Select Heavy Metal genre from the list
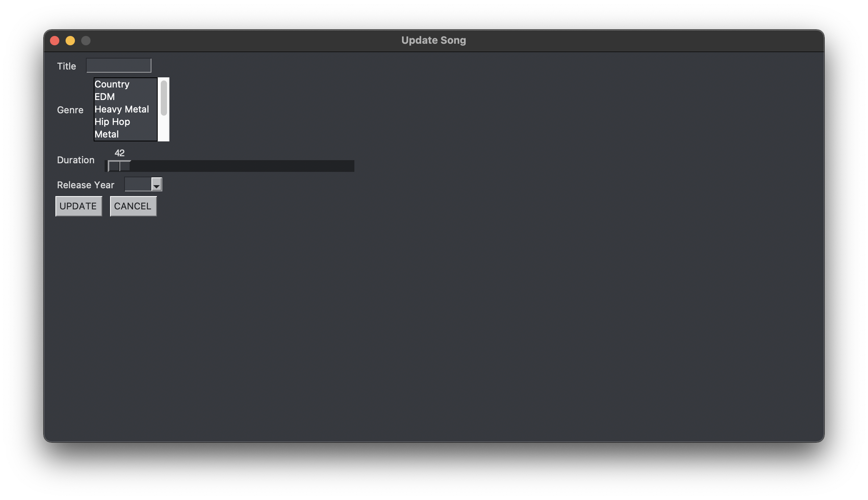Screen dimensions: 868x500 pos(122,109)
